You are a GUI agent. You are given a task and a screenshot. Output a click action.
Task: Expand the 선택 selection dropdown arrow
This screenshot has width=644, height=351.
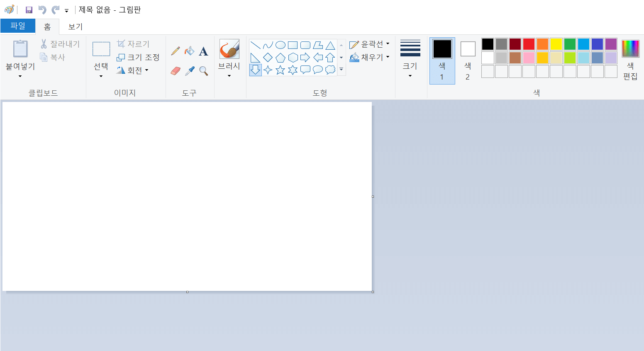pyautogui.click(x=101, y=76)
